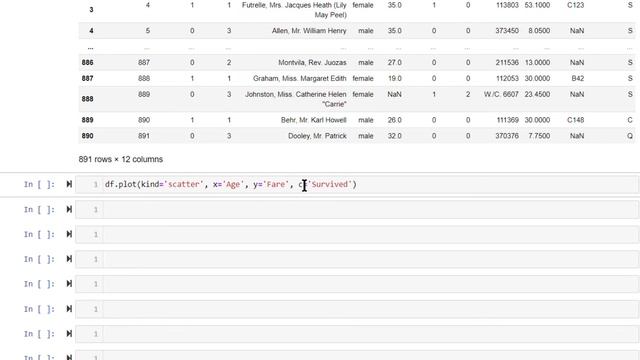Click the 'Age' string in the code

pos(233,184)
